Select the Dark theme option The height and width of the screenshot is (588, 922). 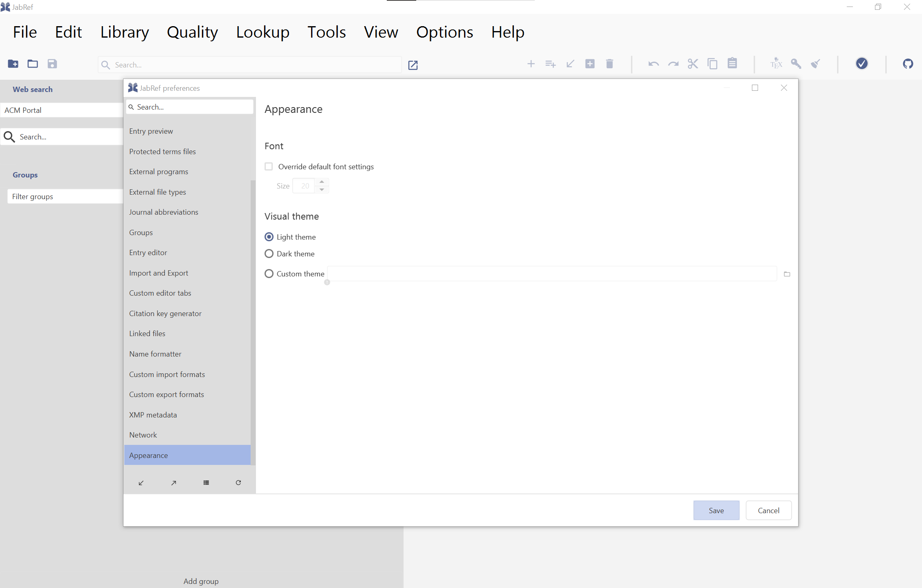[x=269, y=254]
